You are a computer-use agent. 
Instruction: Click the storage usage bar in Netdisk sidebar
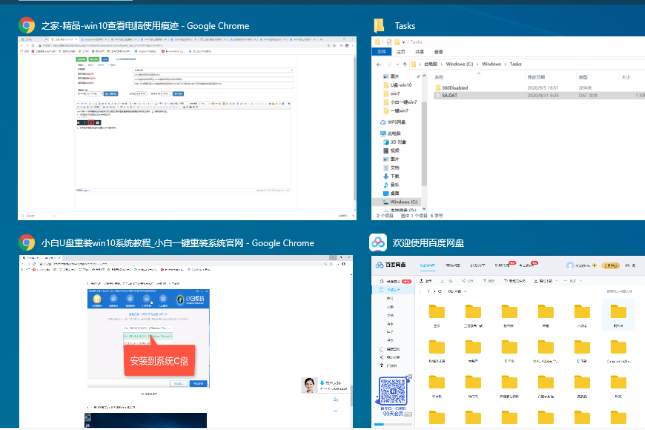tap(393, 424)
